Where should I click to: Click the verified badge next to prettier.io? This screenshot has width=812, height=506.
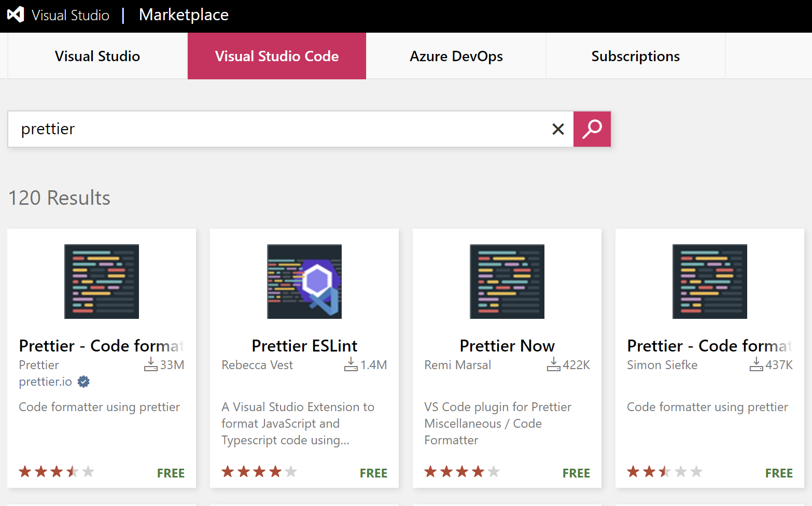[83, 382]
